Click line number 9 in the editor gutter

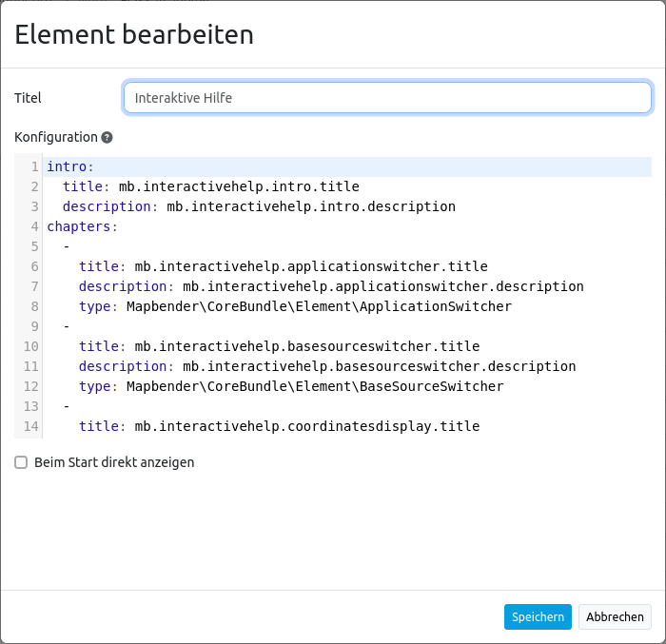point(34,326)
